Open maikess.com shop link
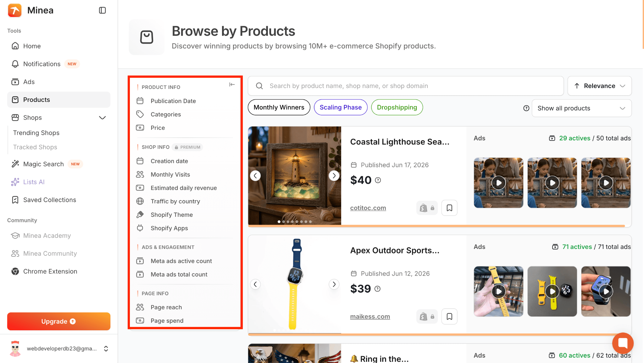Image resolution: width=644 pixels, height=363 pixels. click(x=370, y=316)
